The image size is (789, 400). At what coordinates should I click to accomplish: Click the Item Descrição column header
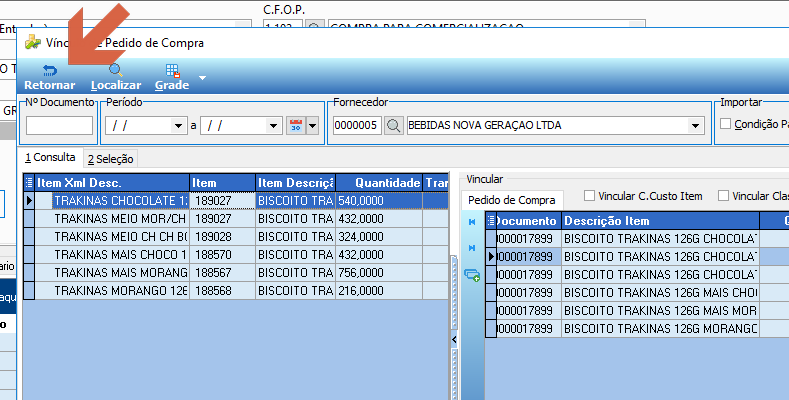click(x=295, y=183)
